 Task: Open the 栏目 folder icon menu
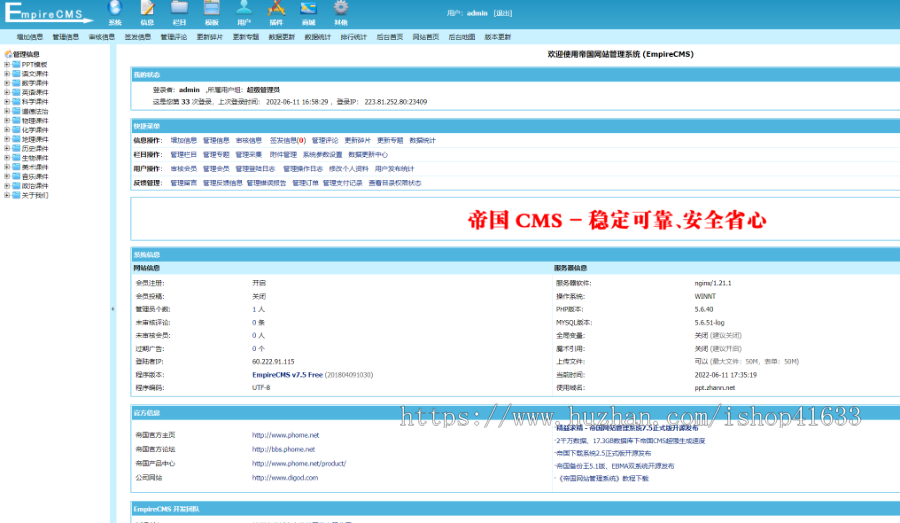pyautogui.click(x=180, y=11)
